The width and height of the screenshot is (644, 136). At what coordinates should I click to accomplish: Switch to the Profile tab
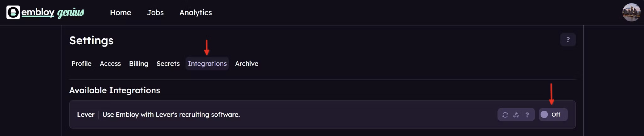82,64
